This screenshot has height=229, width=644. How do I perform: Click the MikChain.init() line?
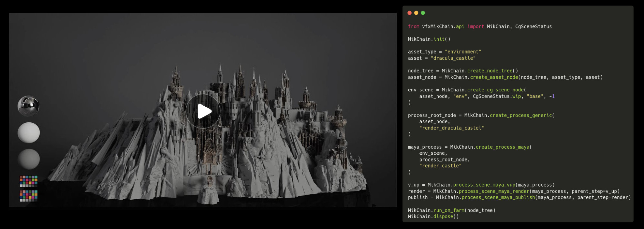tap(429, 39)
